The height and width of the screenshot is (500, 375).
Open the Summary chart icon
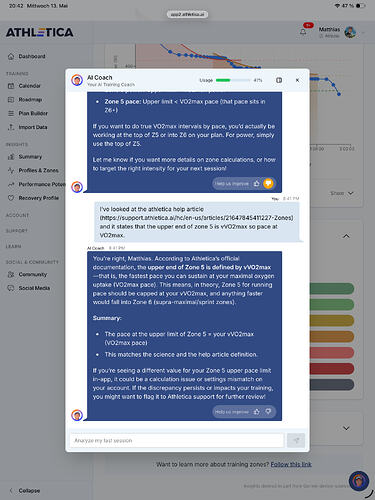[x=11, y=157]
